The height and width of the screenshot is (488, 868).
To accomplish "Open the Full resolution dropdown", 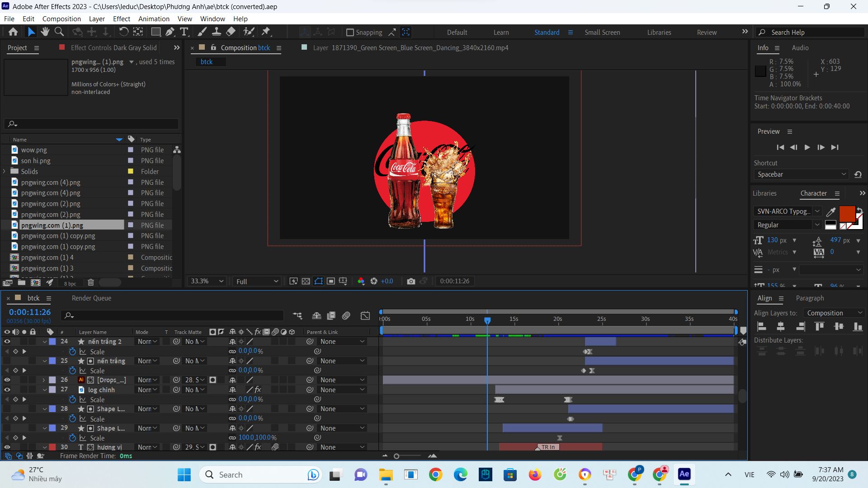I will coord(257,281).
